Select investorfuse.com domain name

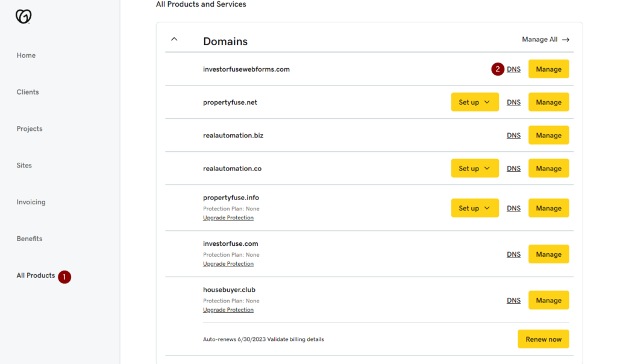(x=231, y=243)
